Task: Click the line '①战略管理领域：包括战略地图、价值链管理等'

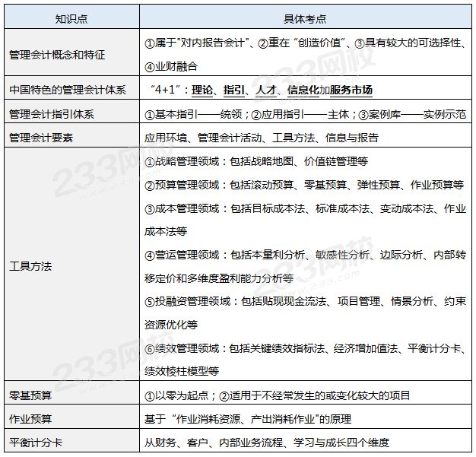Action: pyautogui.click(x=256, y=161)
